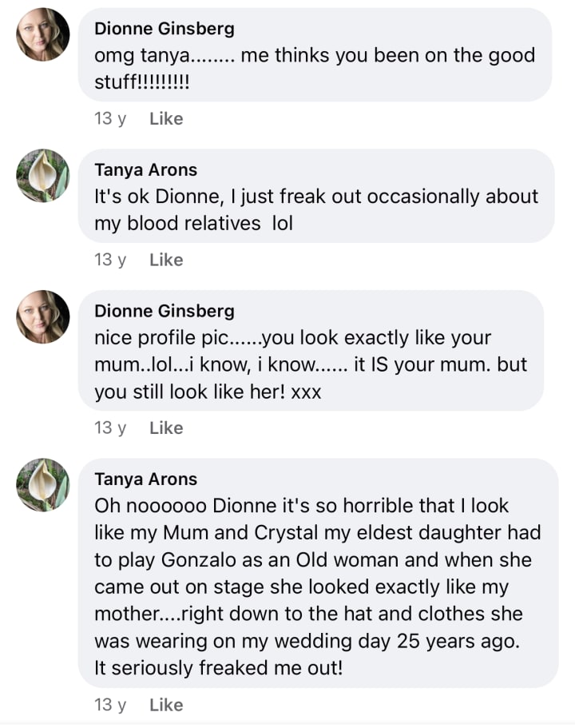Image resolution: width=575 pixels, height=728 pixels.
Task: Click Tanya Arons' name above 'Oh noooooo Dionne'
Action: click(x=145, y=479)
